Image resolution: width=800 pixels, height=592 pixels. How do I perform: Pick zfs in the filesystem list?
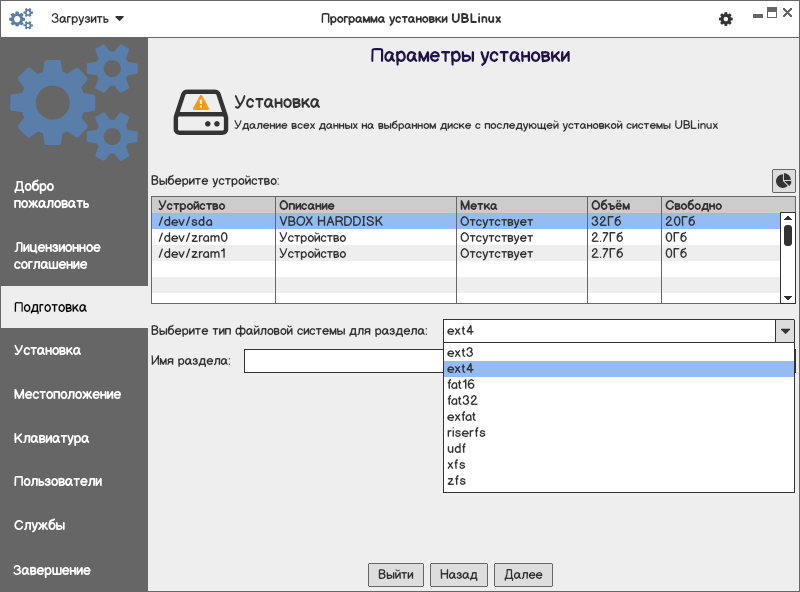456,481
